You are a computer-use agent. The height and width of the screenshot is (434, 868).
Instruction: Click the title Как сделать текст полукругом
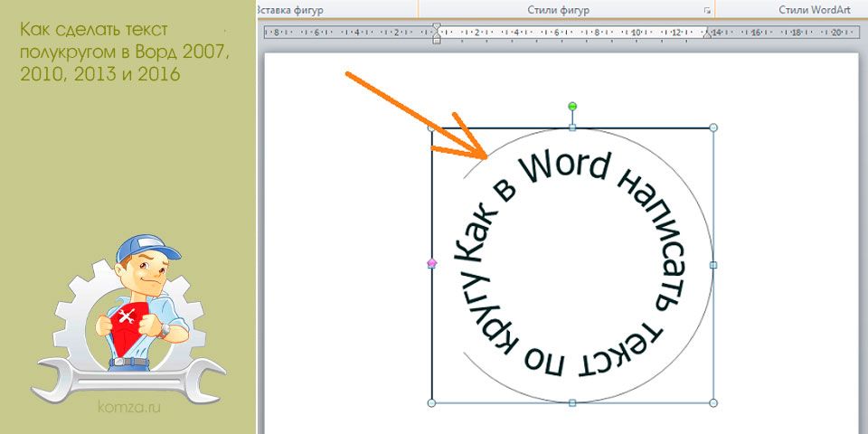click(125, 52)
